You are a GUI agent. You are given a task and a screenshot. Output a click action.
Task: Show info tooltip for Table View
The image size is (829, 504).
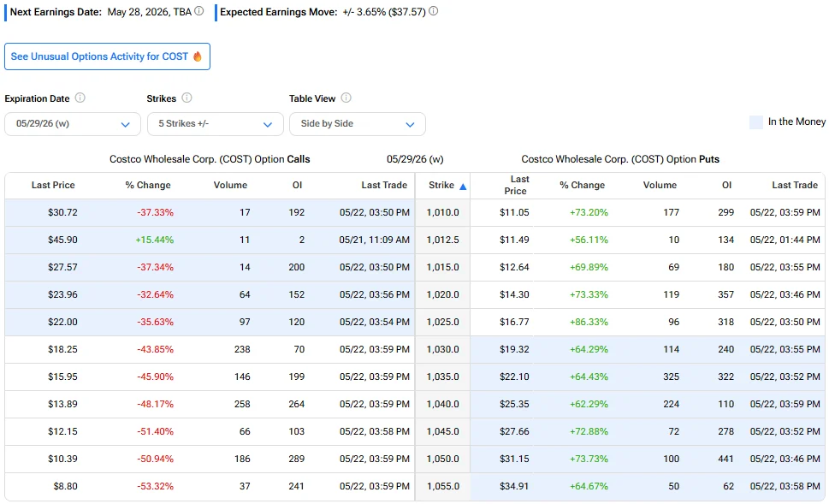(346, 98)
